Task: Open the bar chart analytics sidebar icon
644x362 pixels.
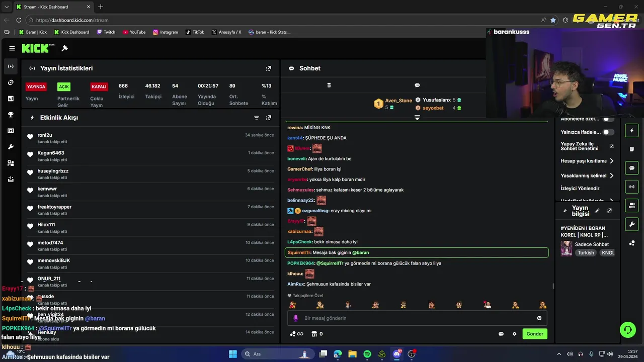Action: pyautogui.click(x=11, y=99)
